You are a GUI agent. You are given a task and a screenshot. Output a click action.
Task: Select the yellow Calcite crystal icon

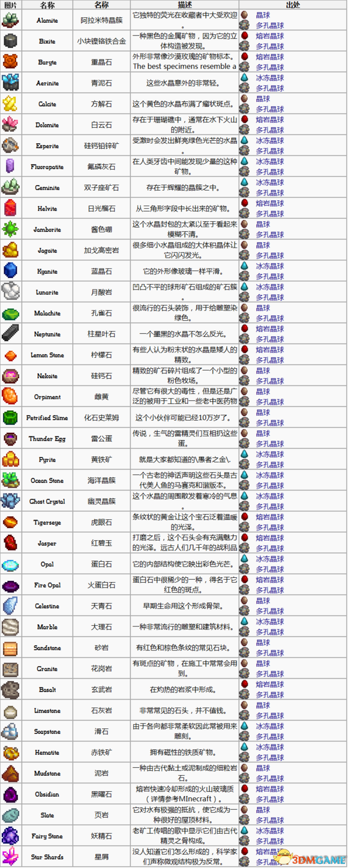click(10, 104)
